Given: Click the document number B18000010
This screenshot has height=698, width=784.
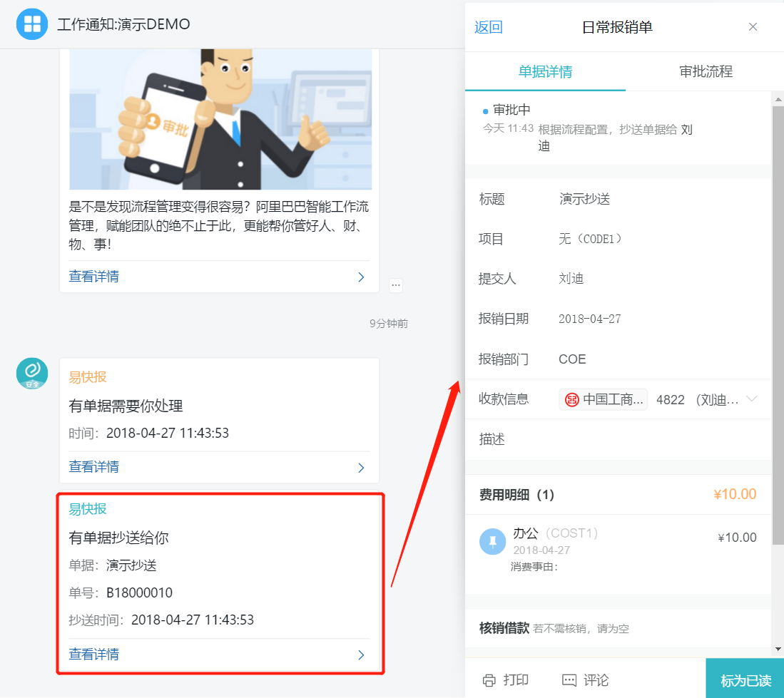Looking at the screenshot, I should [x=140, y=593].
